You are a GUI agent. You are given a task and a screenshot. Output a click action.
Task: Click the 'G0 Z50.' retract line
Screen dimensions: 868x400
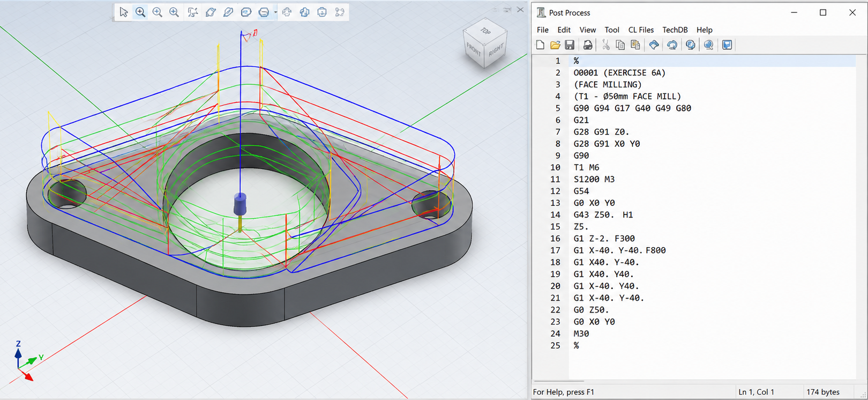click(591, 310)
